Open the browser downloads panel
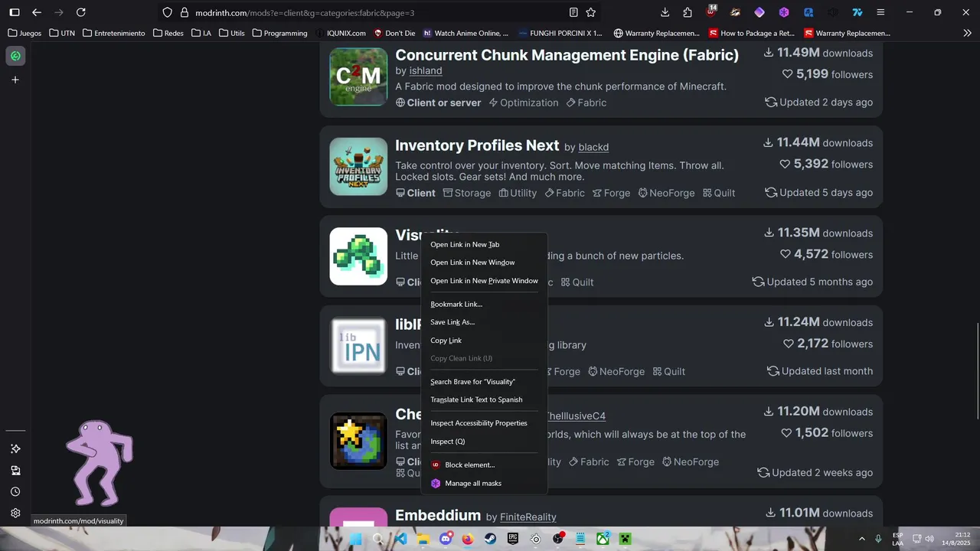This screenshot has height=551, width=980. click(665, 12)
